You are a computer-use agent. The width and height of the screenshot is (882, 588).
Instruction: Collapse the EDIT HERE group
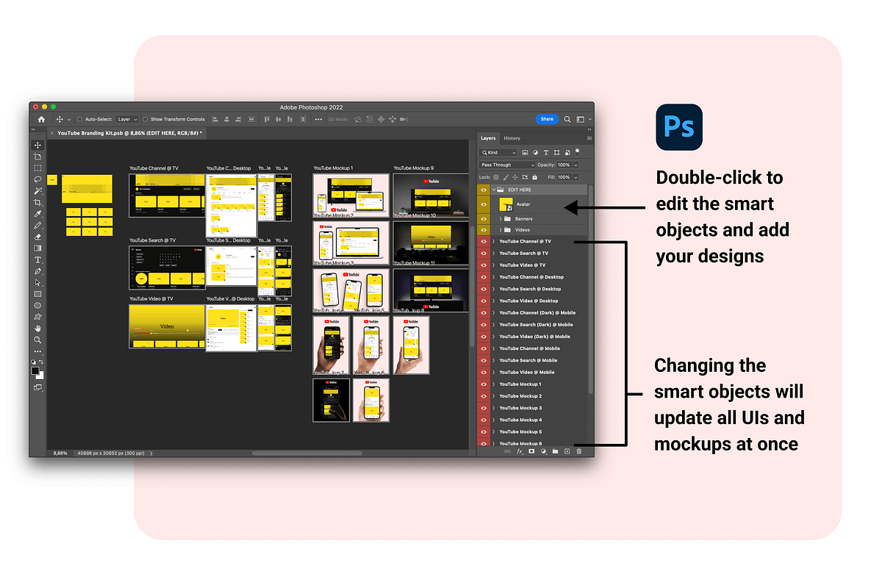coord(493,190)
